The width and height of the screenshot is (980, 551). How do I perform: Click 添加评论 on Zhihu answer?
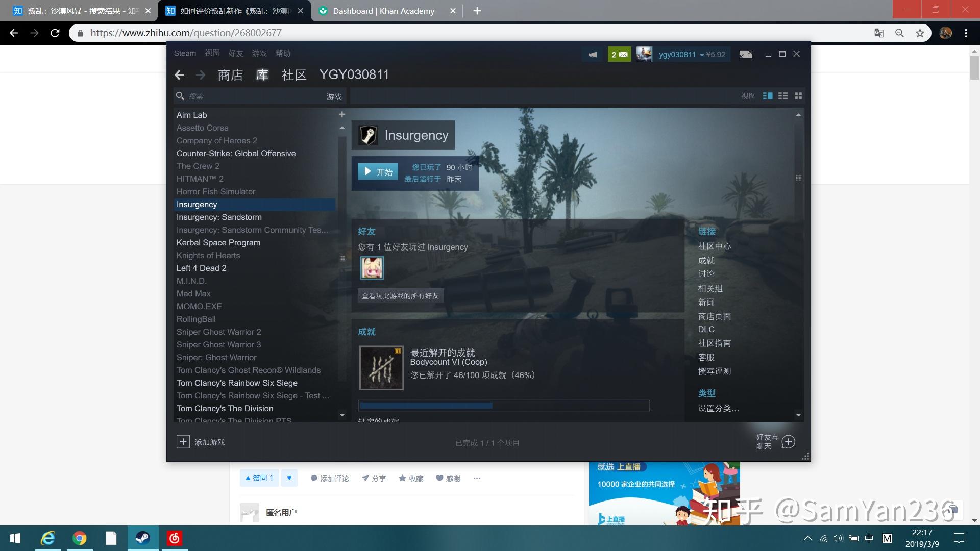(x=330, y=478)
